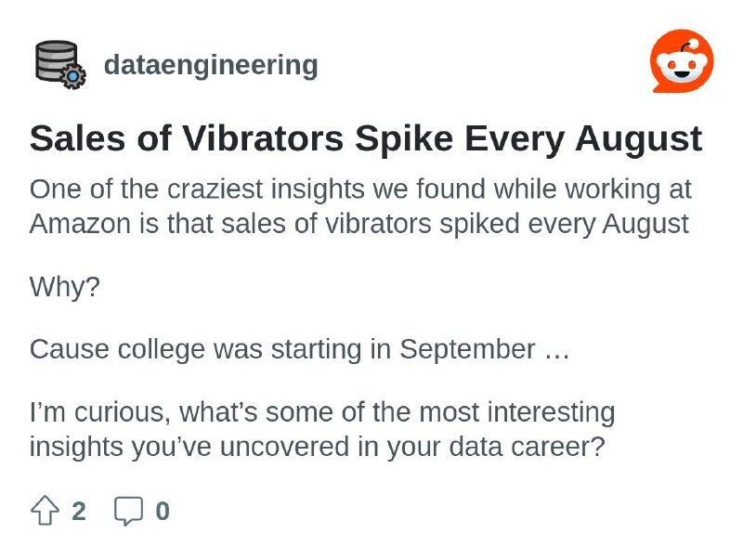Click the Reddit snoo mascot logo
Viewport: 743px width, 560px height.
(x=684, y=60)
